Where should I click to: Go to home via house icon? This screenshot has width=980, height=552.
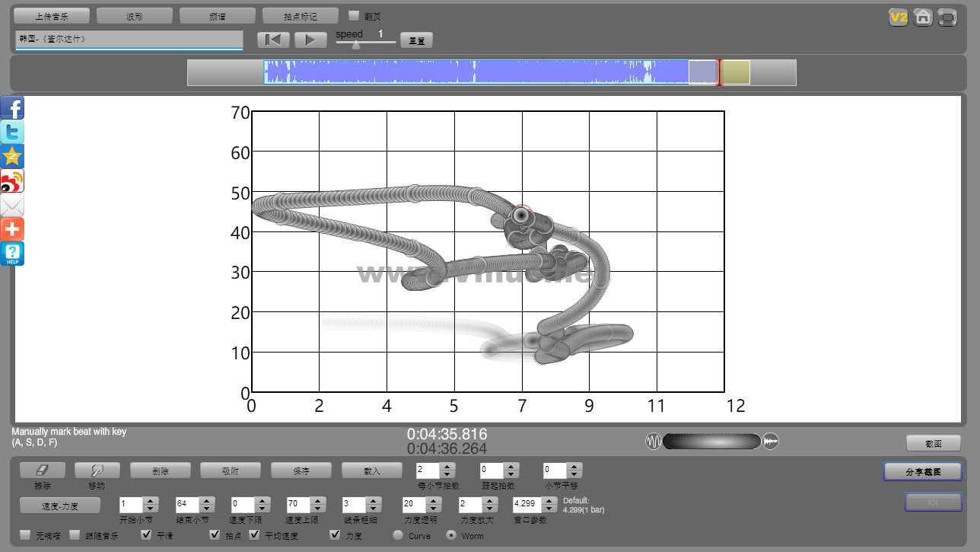pyautogui.click(x=923, y=17)
